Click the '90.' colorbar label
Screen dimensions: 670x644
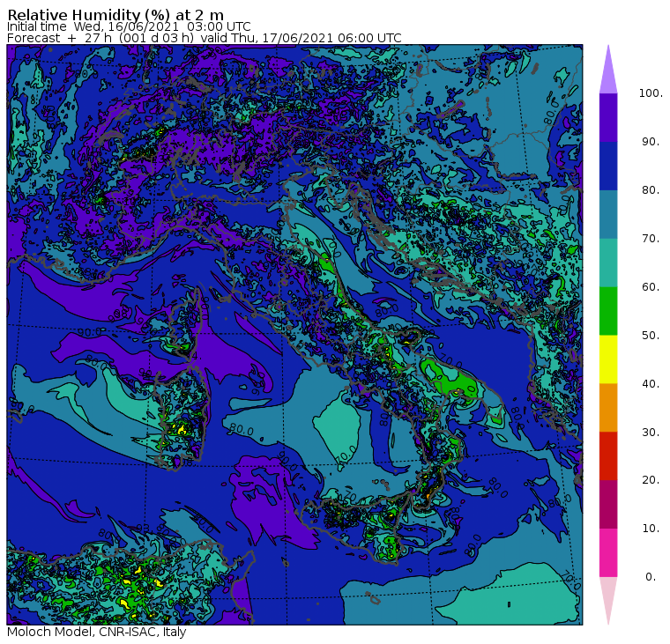tap(651, 142)
